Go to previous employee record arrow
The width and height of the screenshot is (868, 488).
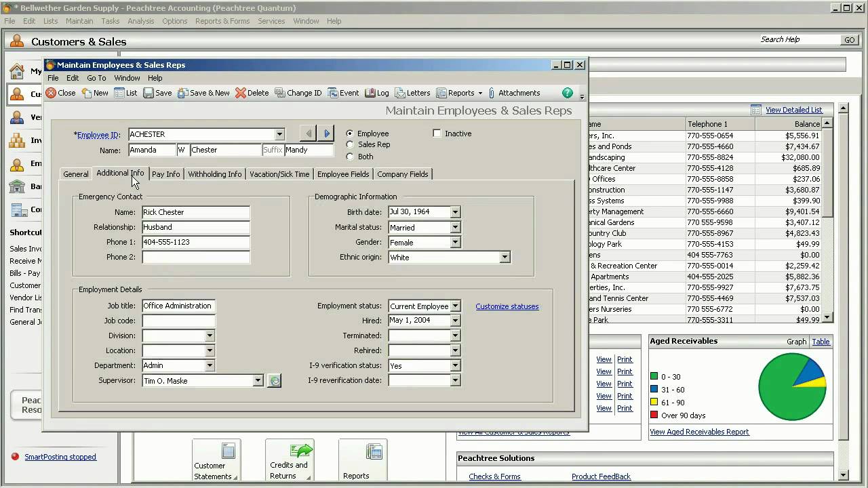pyautogui.click(x=309, y=134)
